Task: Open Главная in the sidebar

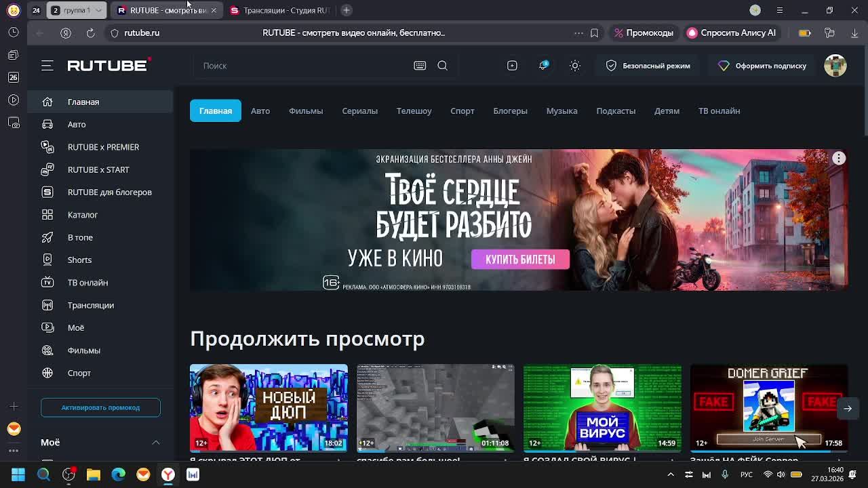Action: (x=100, y=102)
